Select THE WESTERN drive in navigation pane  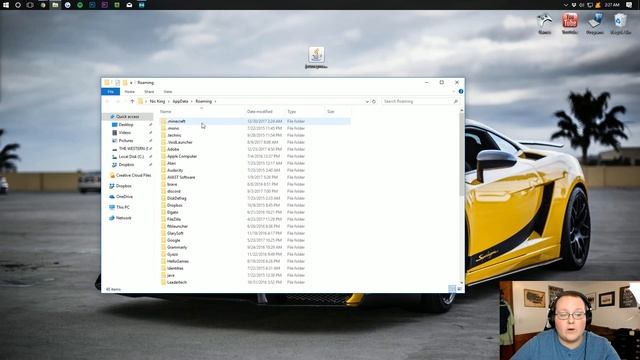coord(133,149)
